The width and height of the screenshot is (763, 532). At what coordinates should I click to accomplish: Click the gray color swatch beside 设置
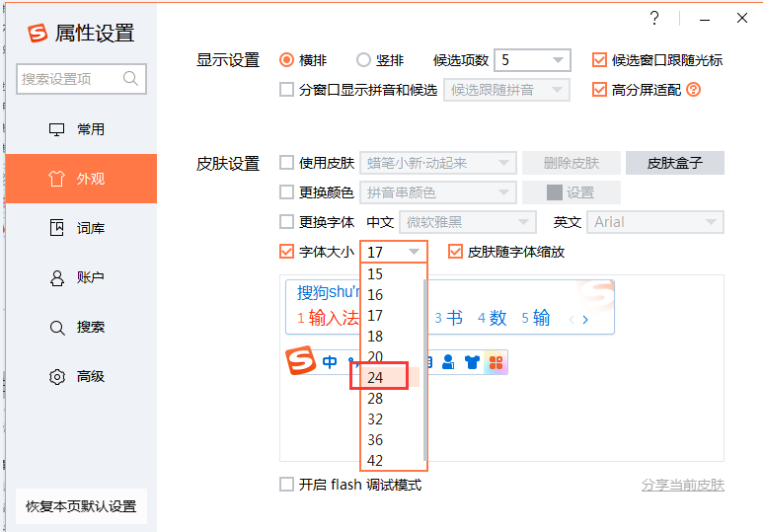tap(555, 192)
